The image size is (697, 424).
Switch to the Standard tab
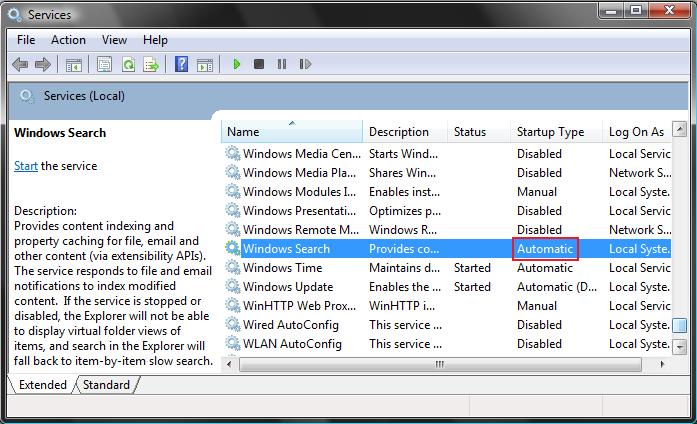[x=106, y=384]
